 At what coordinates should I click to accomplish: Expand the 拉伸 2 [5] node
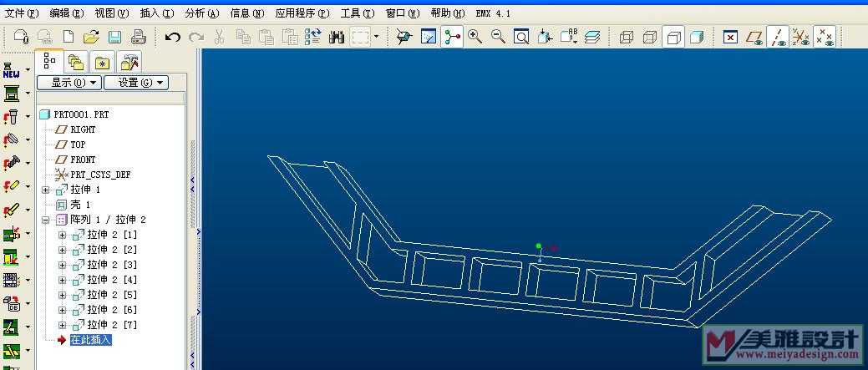pos(62,295)
